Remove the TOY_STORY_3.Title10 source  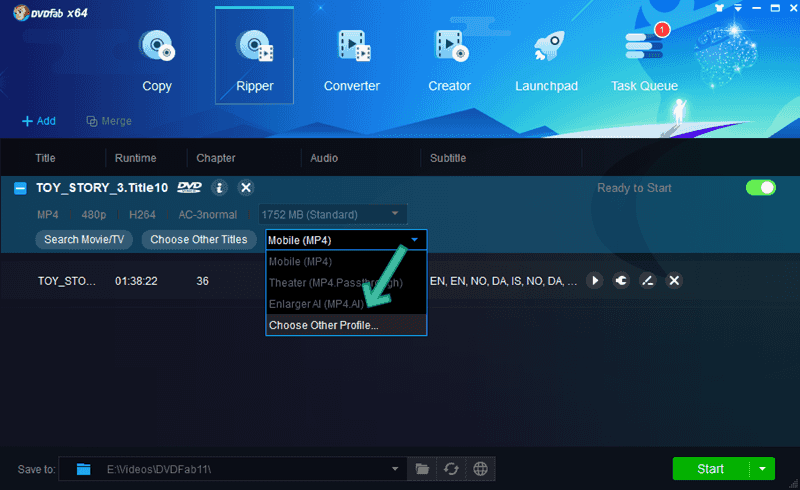(x=246, y=188)
